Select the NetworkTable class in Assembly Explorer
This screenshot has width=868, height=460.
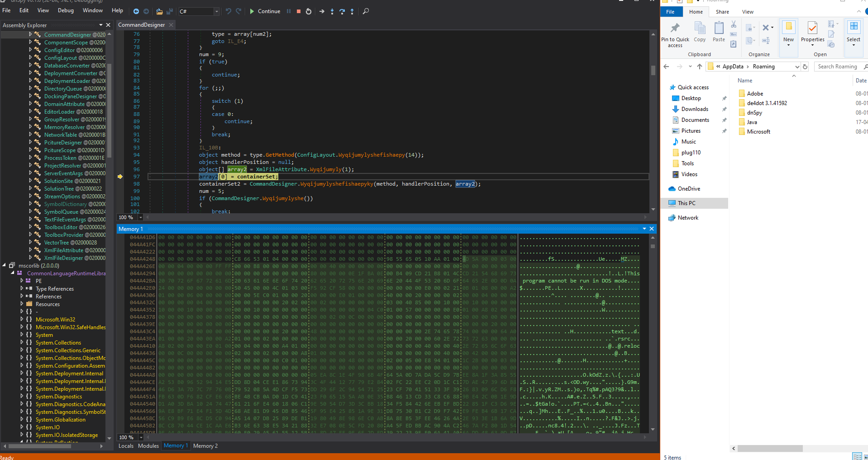[61, 135]
